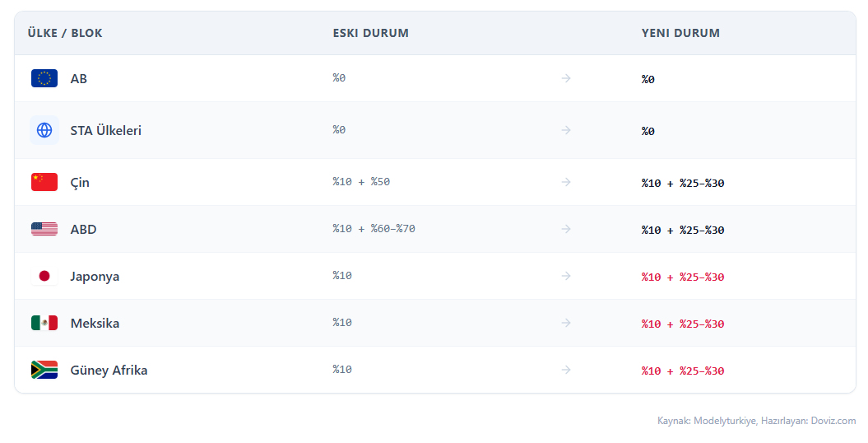868x443 pixels.
Task: Click the arrow icon in the Çin row
Action: [x=566, y=182]
